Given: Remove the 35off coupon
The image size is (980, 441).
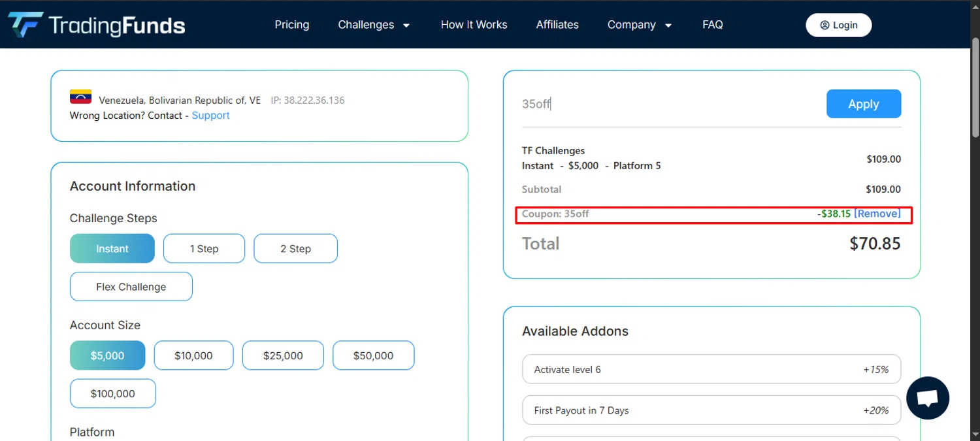Looking at the screenshot, I should [877, 214].
